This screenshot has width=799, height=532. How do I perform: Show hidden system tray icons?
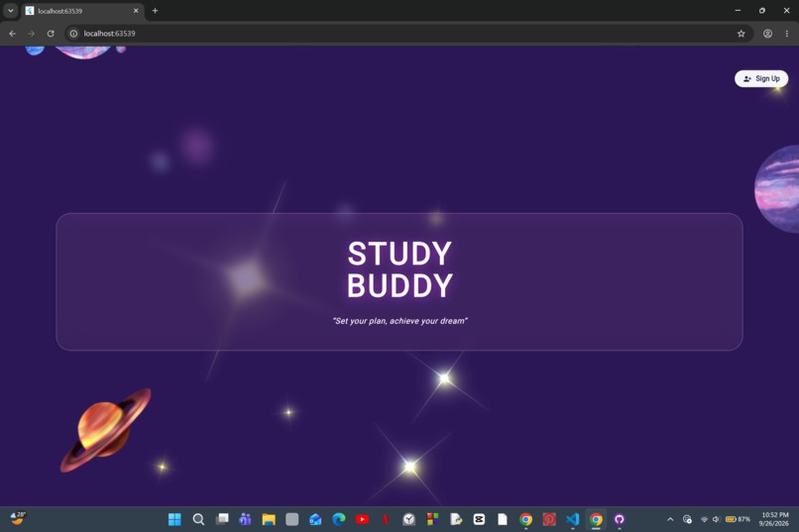click(x=670, y=519)
